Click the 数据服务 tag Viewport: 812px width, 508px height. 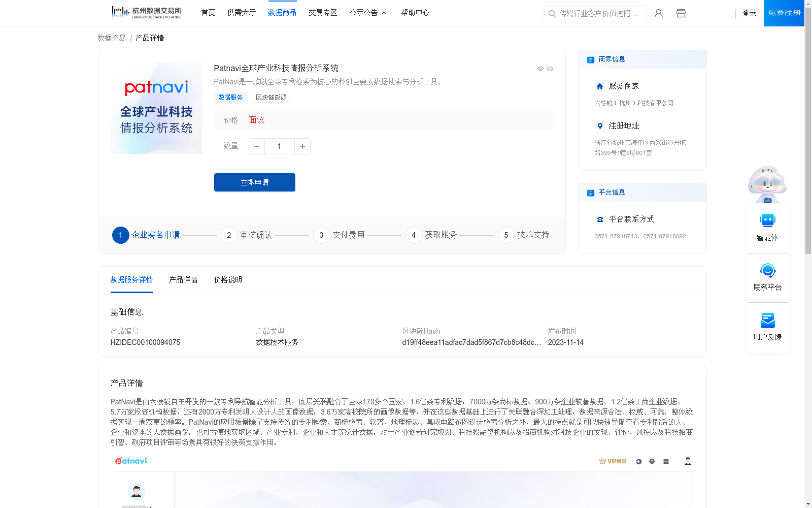pos(230,98)
